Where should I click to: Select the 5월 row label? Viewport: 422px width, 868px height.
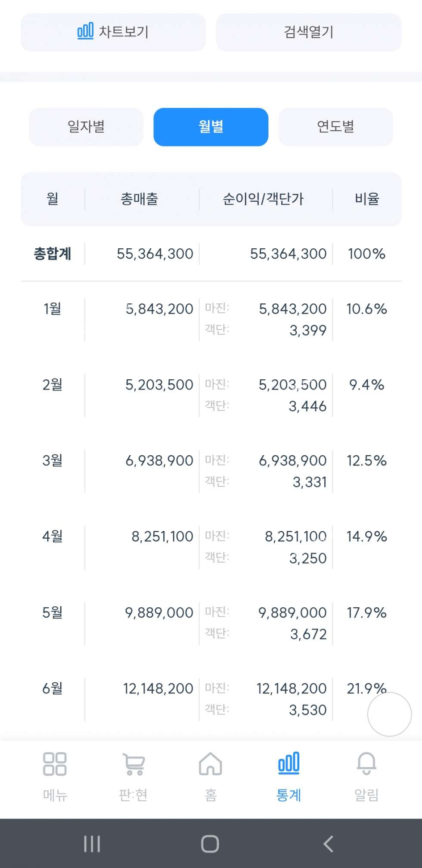point(53,612)
